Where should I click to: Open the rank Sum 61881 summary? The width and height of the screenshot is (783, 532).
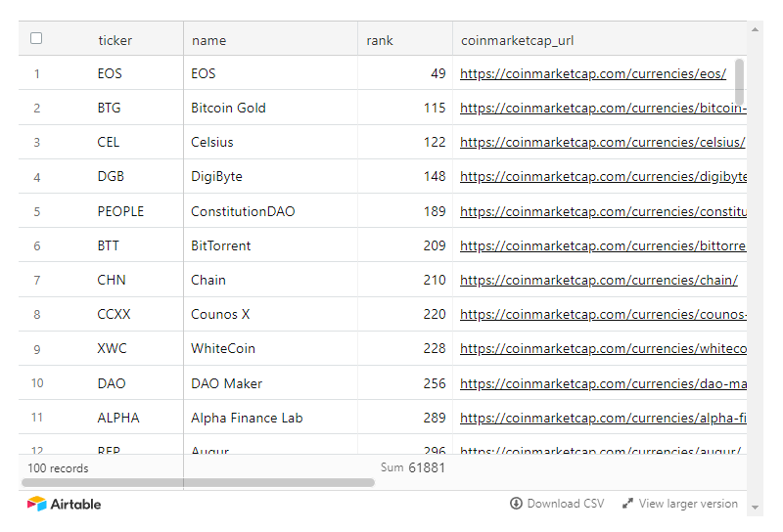[x=412, y=467]
